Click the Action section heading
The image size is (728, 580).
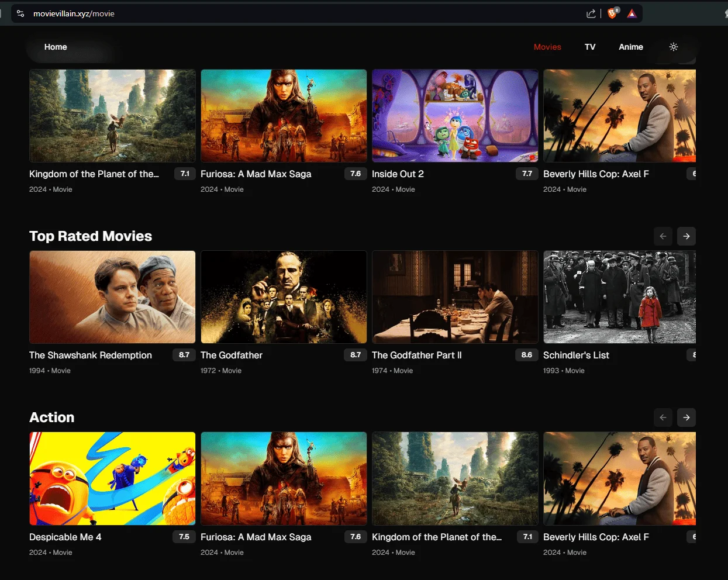[52, 417]
